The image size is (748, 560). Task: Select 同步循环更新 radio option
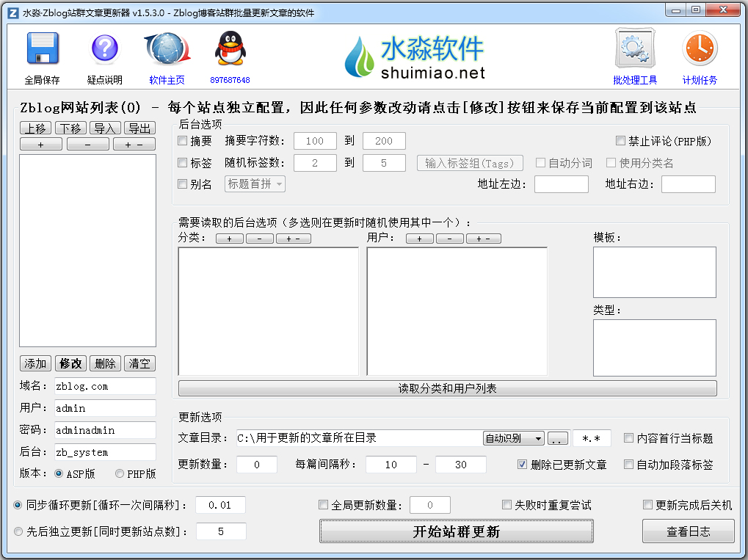pyautogui.click(x=18, y=505)
